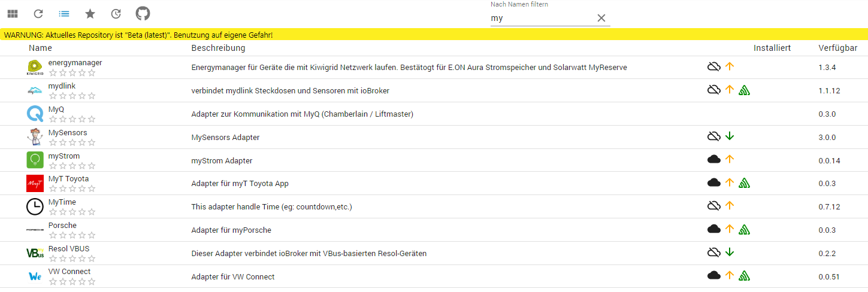Viewport: 868px width, 292px height.
Task: Click the MyT Toyota adapter logo
Action: click(35, 184)
